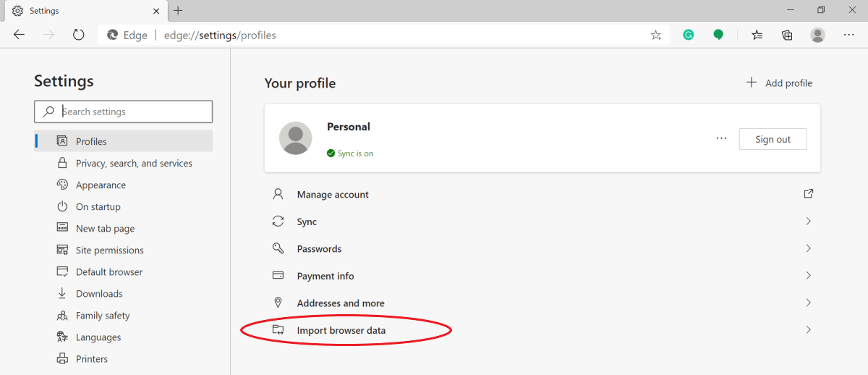Screen dimensions: 868x375
Task: Expand Addresses and more chevron
Action: (809, 303)
